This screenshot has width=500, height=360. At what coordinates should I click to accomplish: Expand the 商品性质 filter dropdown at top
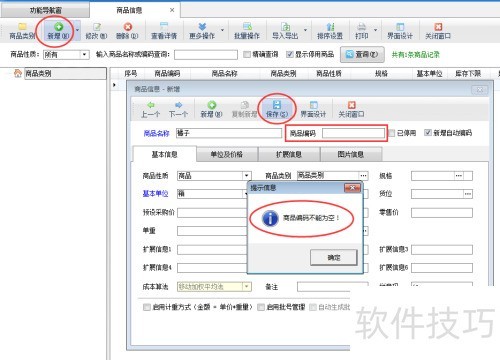[85, 54]
